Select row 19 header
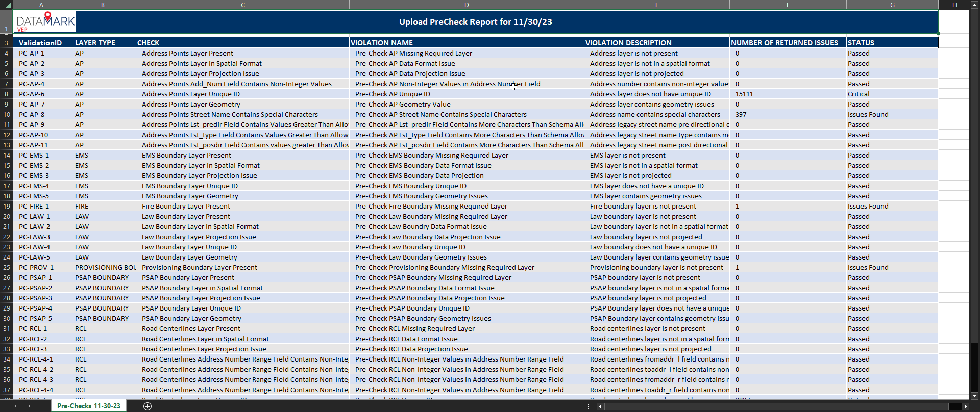This screenshot has height=412, width=980. pos(7,206)
